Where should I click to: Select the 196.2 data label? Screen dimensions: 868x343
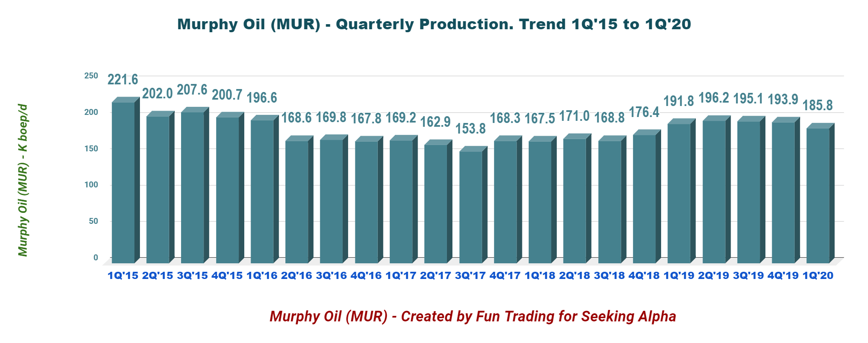click(714, 98)
